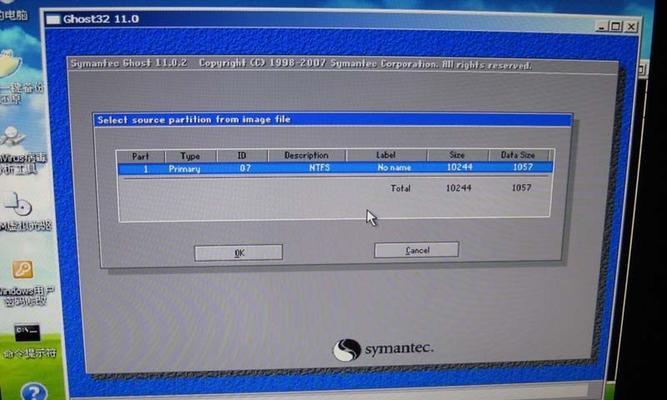The width and height of the screenshot is (667, 400).
Task: Open the command prompt desktop icon
Action: [x=27, y=333]
